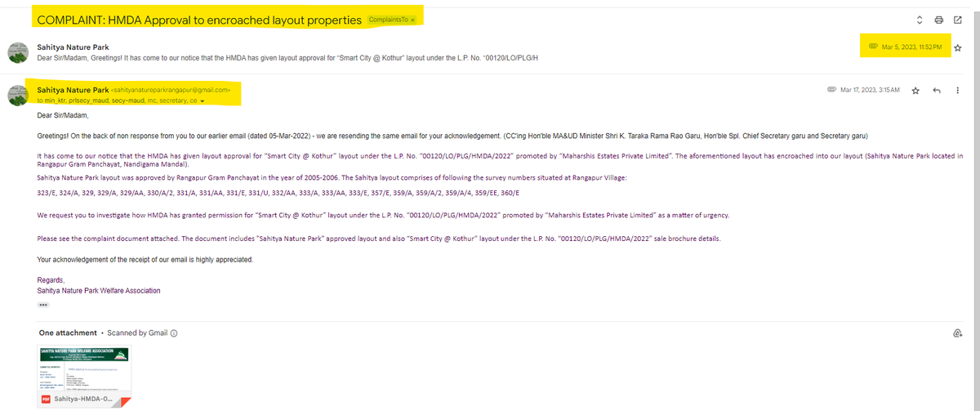Click Sahitya Nature Park Welfare Association signature
Viewport: 980px width, 411px height.
pos(99,290)
